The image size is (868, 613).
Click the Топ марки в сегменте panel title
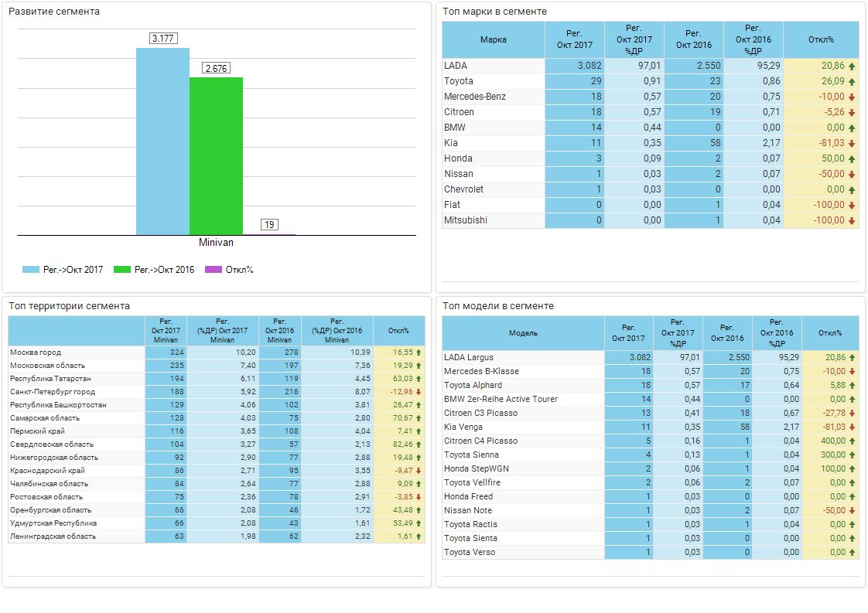[495, 12]
